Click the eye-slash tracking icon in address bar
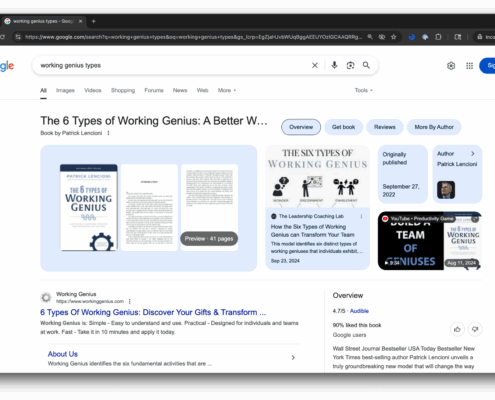Viewport: 495px width, 400px height. 382,37
